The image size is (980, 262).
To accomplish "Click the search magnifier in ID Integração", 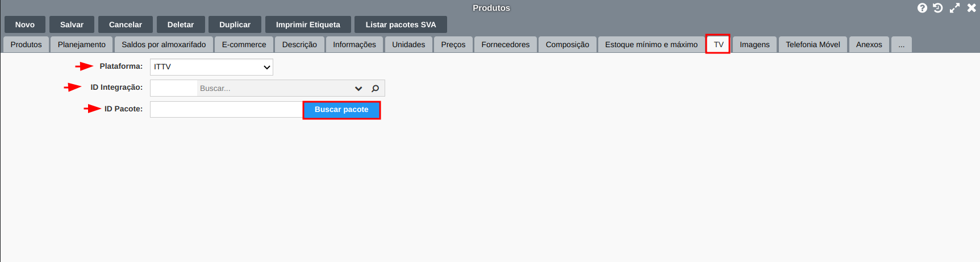I will 375,89.
